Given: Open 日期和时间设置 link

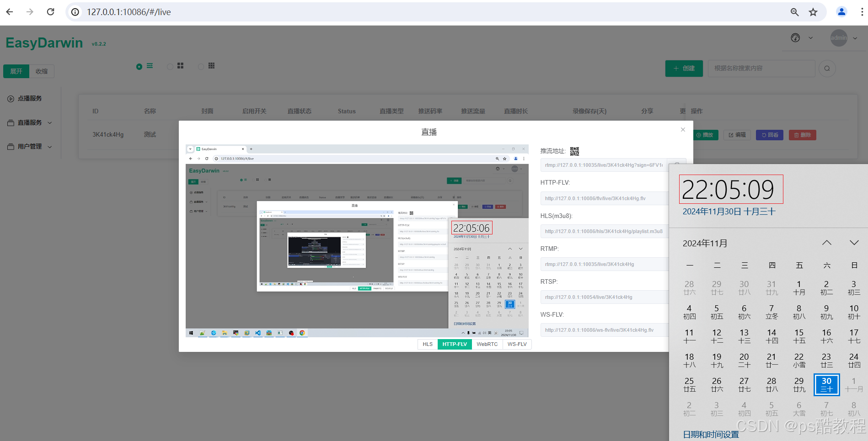Looking at the screenshot, I should point(711,435).
